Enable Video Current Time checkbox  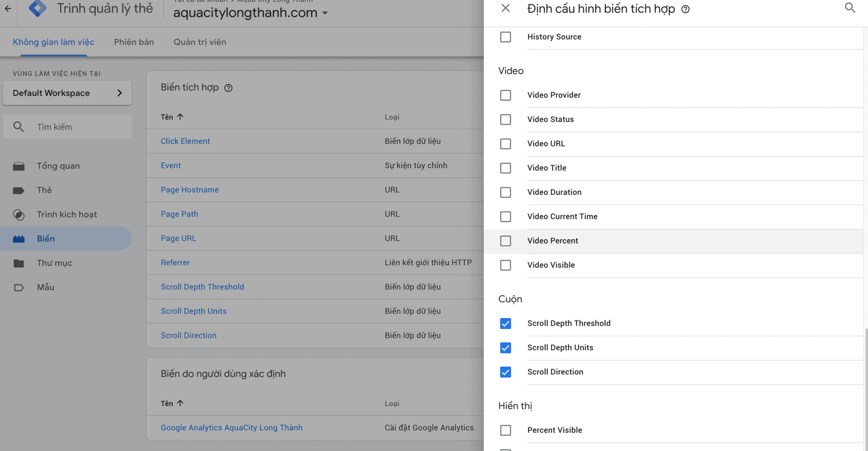tap(505, 217)
